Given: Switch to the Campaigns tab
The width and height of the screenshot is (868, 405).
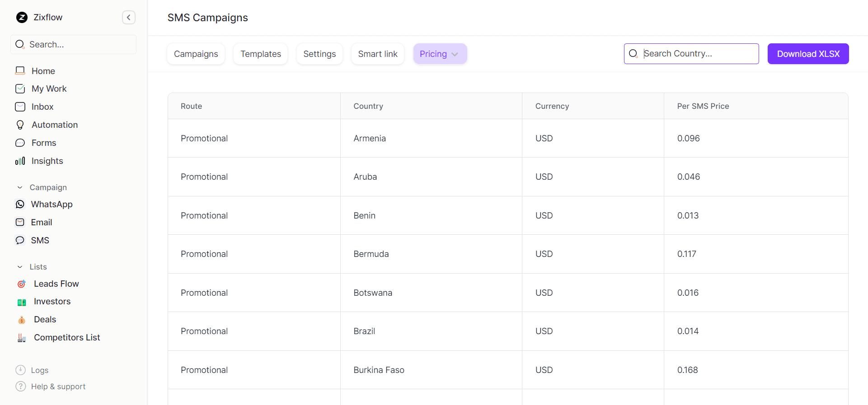Looking at the screenshot, I should point(196,54).
